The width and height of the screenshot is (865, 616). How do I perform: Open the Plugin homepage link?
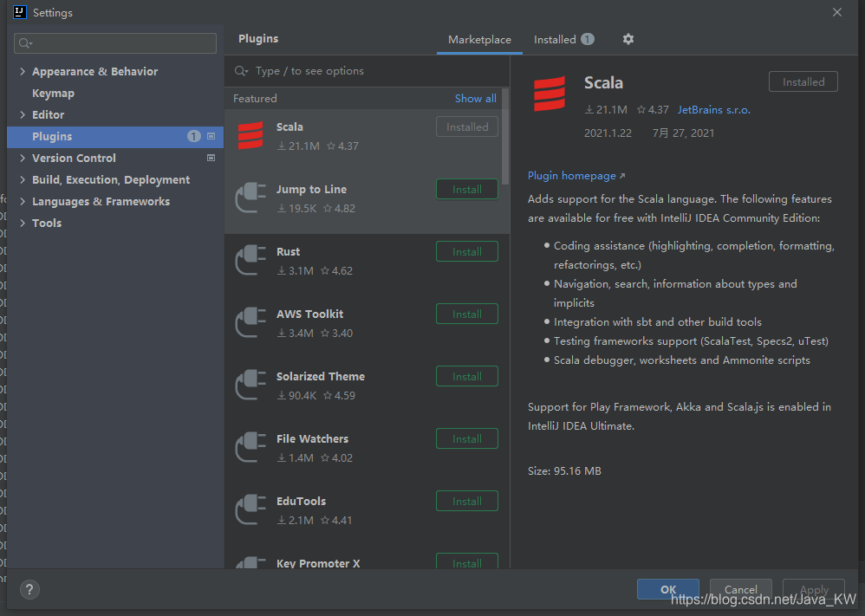click(x=576, y=175)
